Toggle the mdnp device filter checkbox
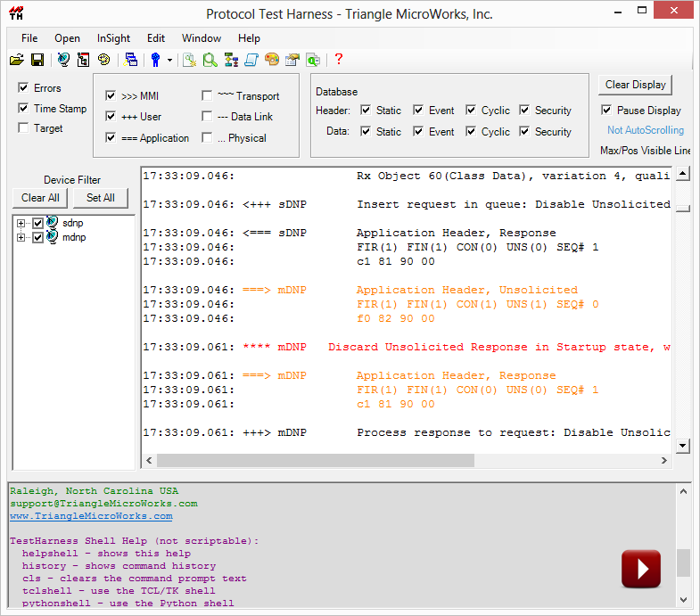 [38, 237]
